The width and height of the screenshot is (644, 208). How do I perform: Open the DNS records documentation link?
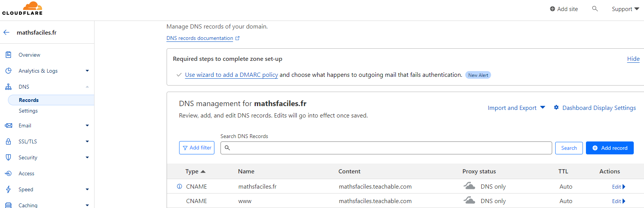click(x=200, y=38)
